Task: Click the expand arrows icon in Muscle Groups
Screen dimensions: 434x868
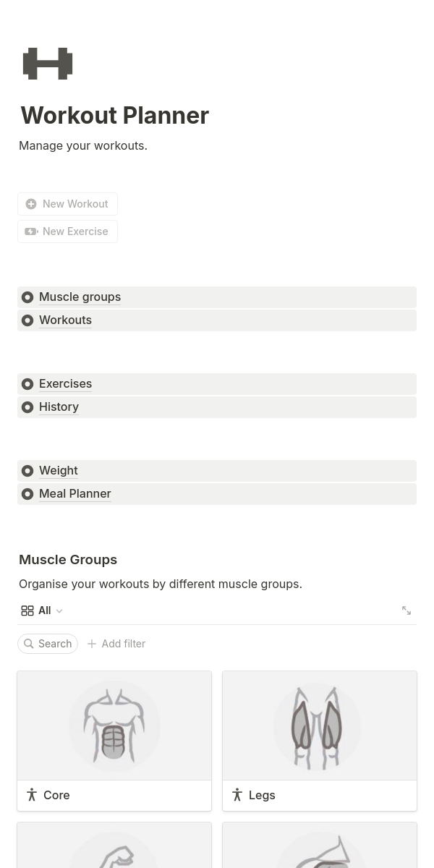Action: click(407, 610)
